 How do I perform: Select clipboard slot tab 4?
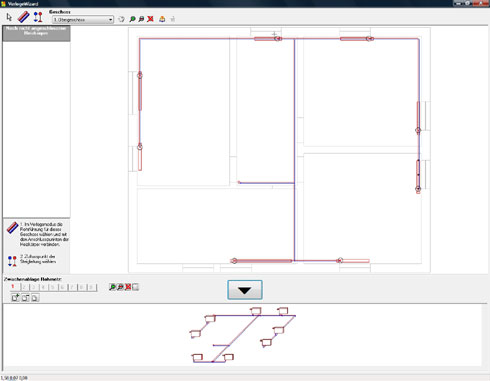pos(43,287)
